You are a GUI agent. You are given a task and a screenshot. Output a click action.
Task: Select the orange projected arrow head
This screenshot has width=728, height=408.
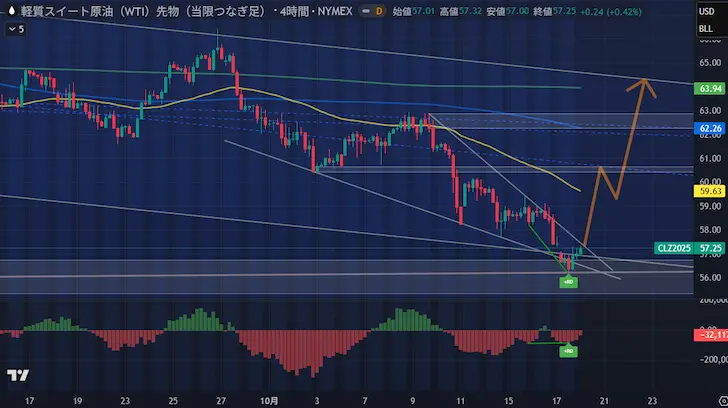coord(647,86)
